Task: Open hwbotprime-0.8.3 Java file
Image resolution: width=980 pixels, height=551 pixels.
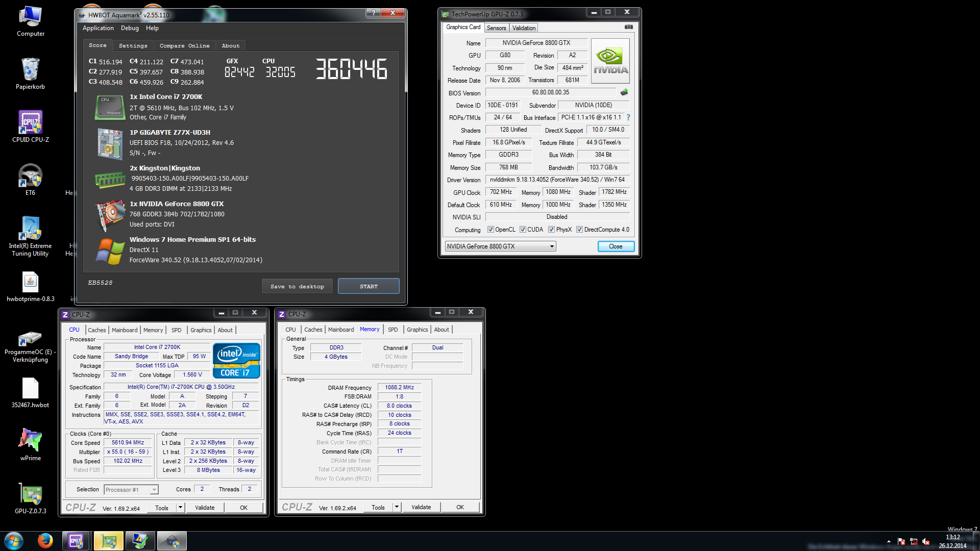Action: pyautogui.click(x=31, y=286)
